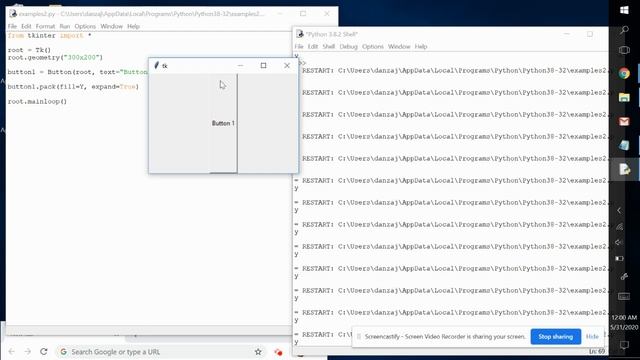Click the battery tray icon

[619, 258]
